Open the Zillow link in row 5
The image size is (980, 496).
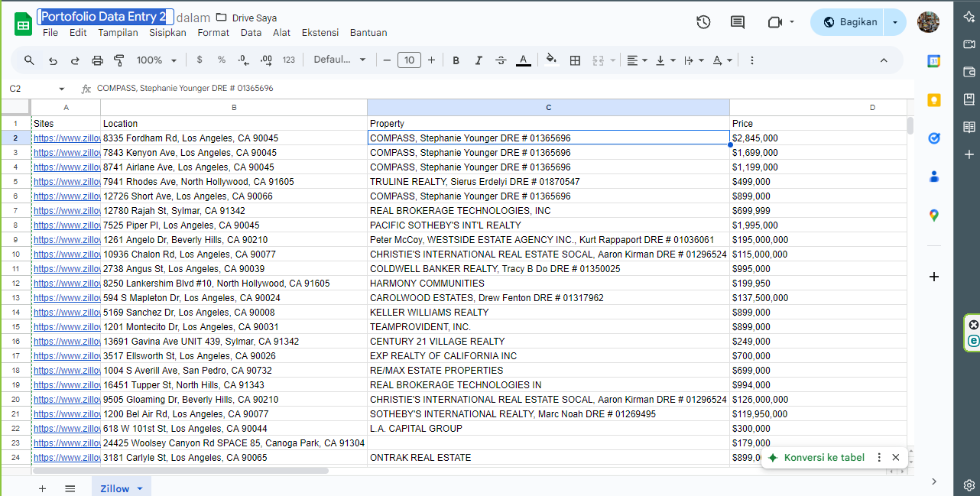click(67, 182)
